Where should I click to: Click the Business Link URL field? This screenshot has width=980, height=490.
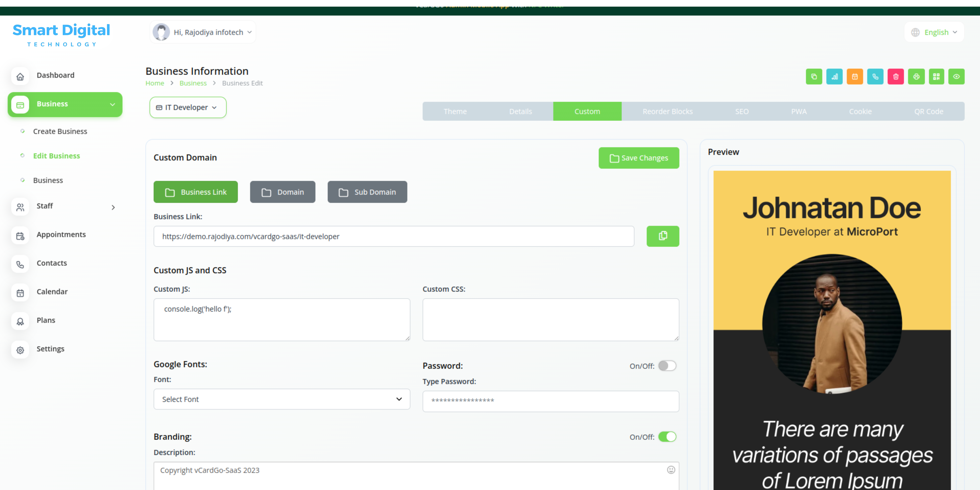click(x=394, y=236)
